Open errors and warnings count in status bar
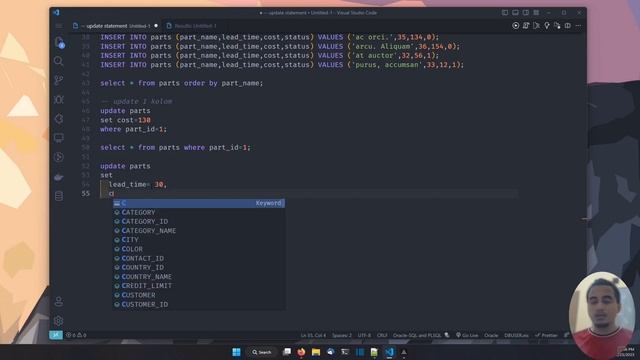The width and height of the screenshot is (640, 360). click(76, 335)
